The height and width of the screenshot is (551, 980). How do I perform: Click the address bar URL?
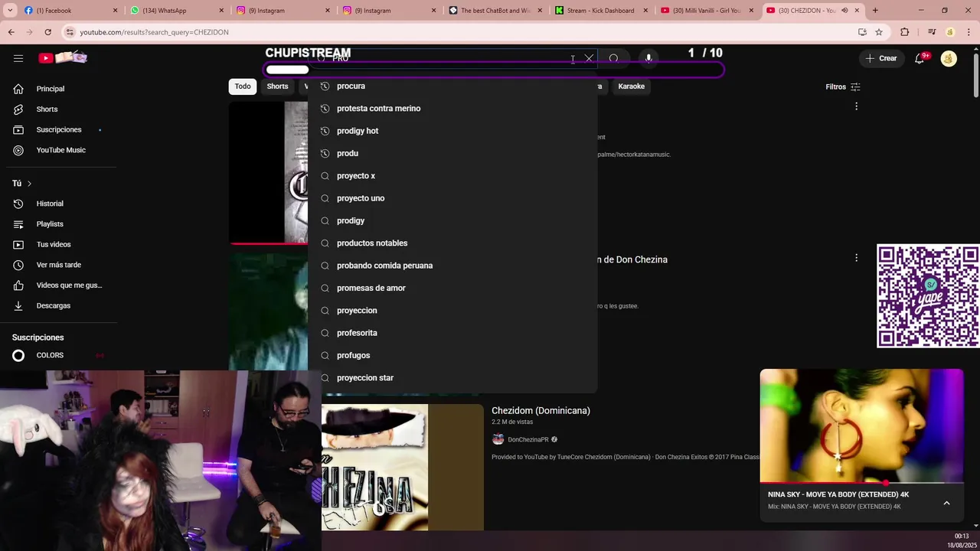[154, 32]
